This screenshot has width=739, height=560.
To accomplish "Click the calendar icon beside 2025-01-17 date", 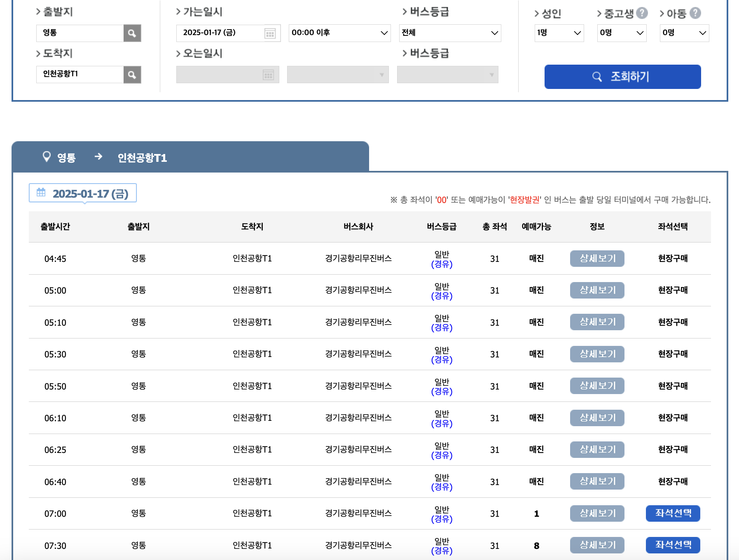I will (x=41, y=192).
